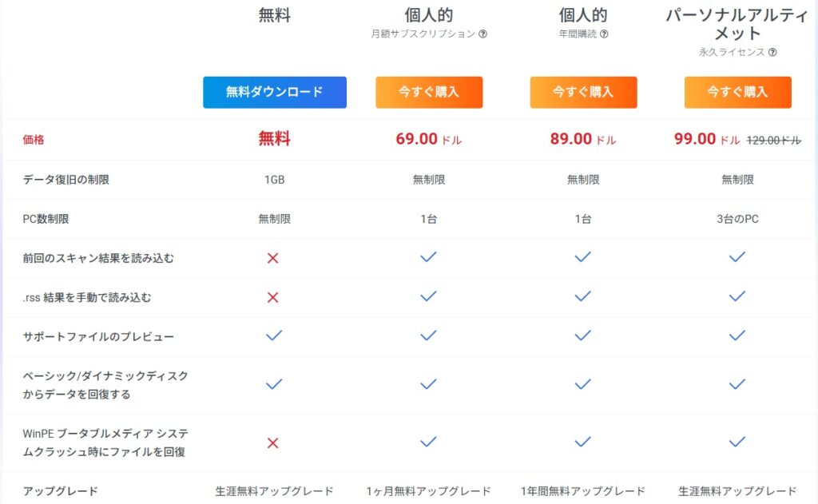Image resolution: width=818 pixels, height=504 pixels.
Task: Click the lifetime plan checkmark in the WinPE row
Action: coord(737,442)
